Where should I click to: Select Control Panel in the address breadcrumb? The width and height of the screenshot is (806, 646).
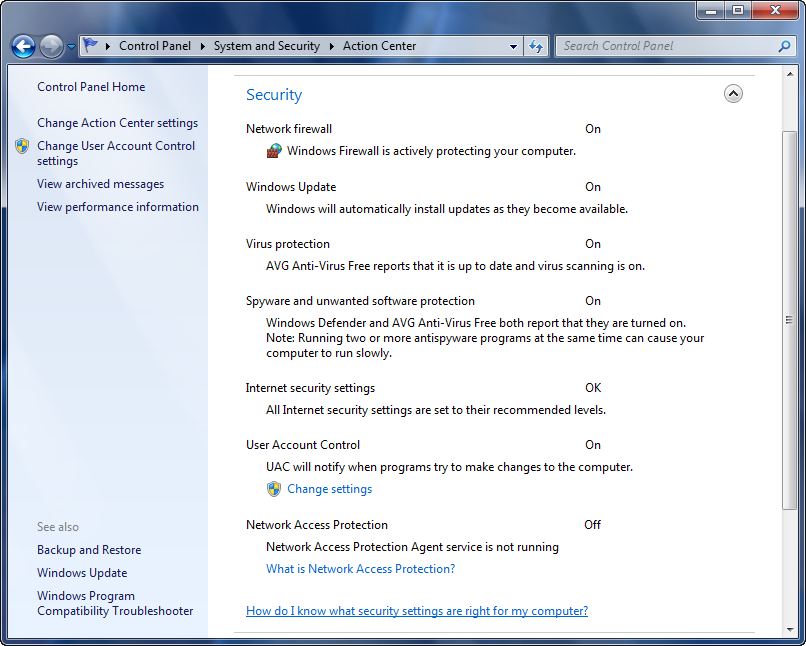(x=155, y=46)
